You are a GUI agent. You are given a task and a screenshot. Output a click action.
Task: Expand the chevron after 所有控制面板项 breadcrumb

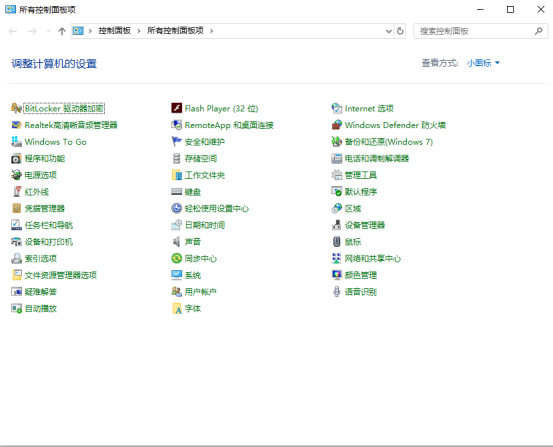(x=212, y=31)
